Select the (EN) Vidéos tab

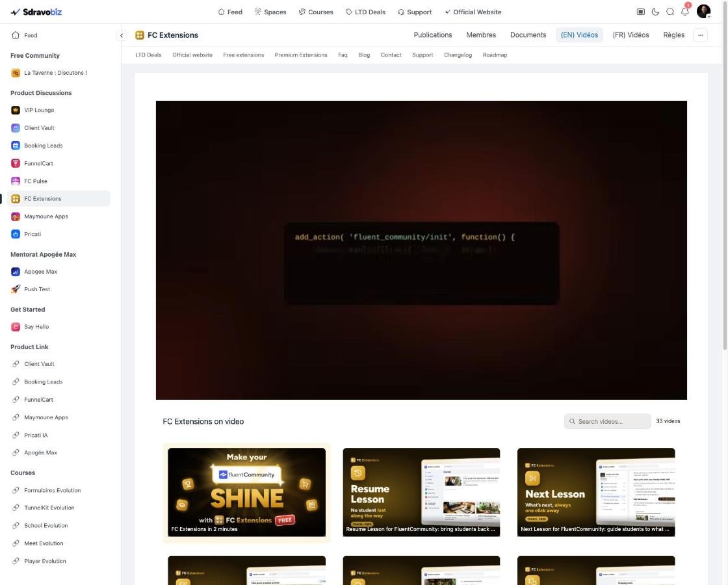point(579,35)
